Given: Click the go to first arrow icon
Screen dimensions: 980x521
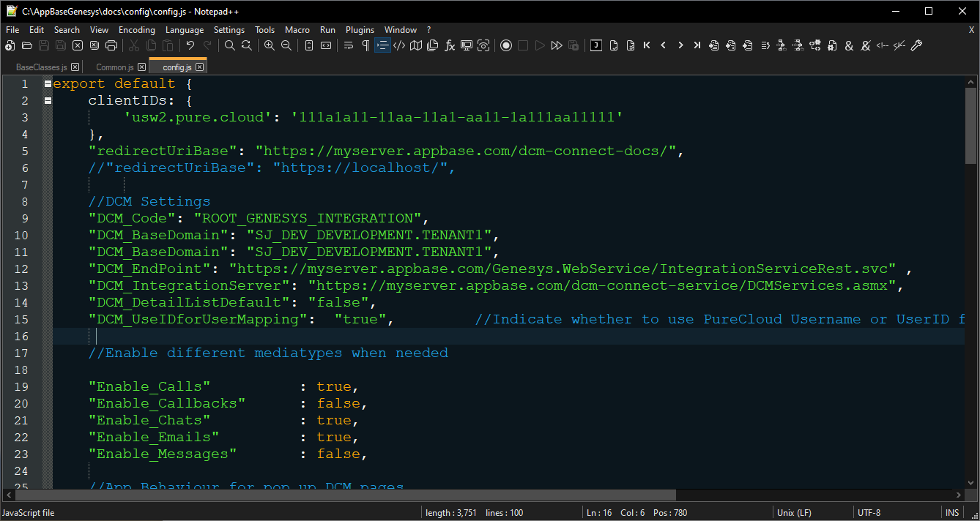Looking at the screenshot, I should 647,45.
